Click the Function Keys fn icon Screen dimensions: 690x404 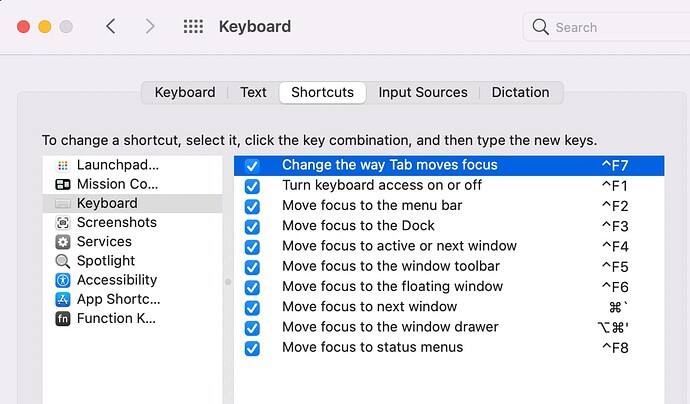(x=63, y=318)
